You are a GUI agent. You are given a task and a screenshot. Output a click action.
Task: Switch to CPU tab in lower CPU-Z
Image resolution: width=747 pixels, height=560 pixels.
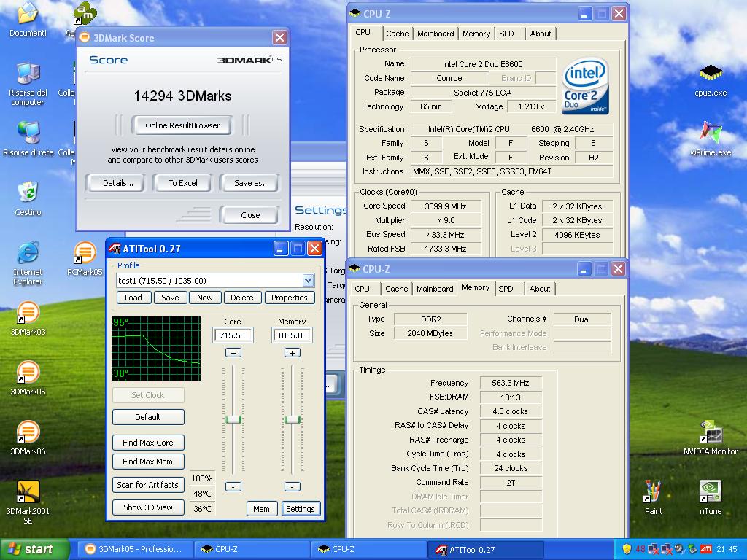(362, 289)
